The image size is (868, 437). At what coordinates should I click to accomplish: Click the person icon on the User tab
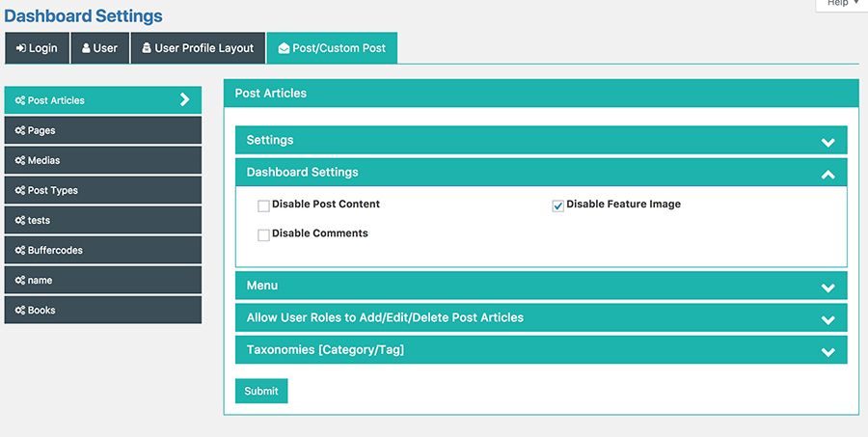click(x=86, y=48)
